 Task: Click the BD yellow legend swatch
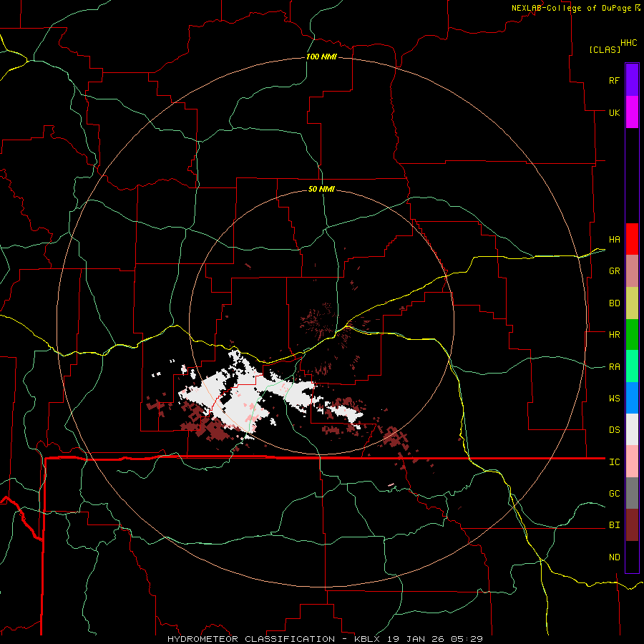(x=632, y=303)
